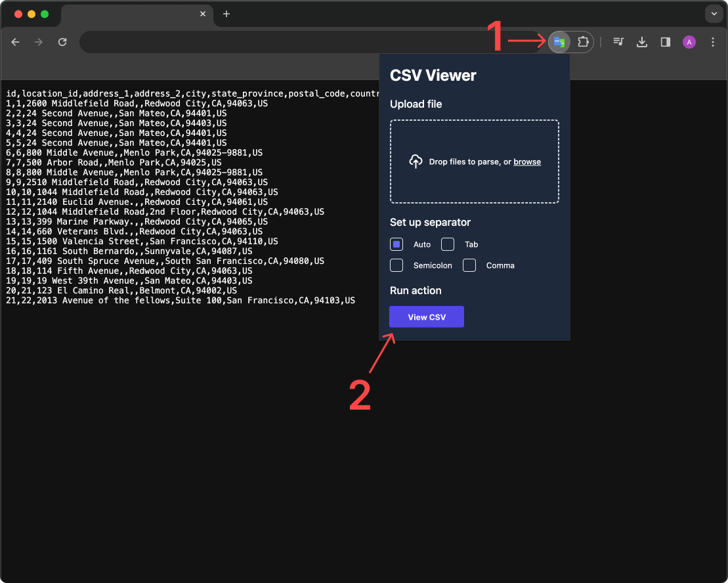
Task: Click row '1,1,2600 Middlefield Road'
Action: [x=137, y=104]
